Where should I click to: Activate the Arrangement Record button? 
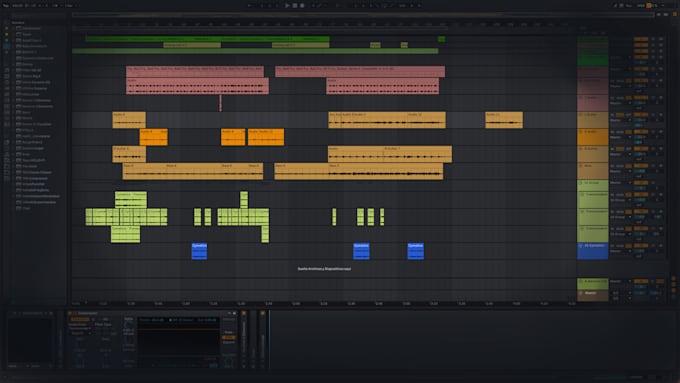click(302, 6)
